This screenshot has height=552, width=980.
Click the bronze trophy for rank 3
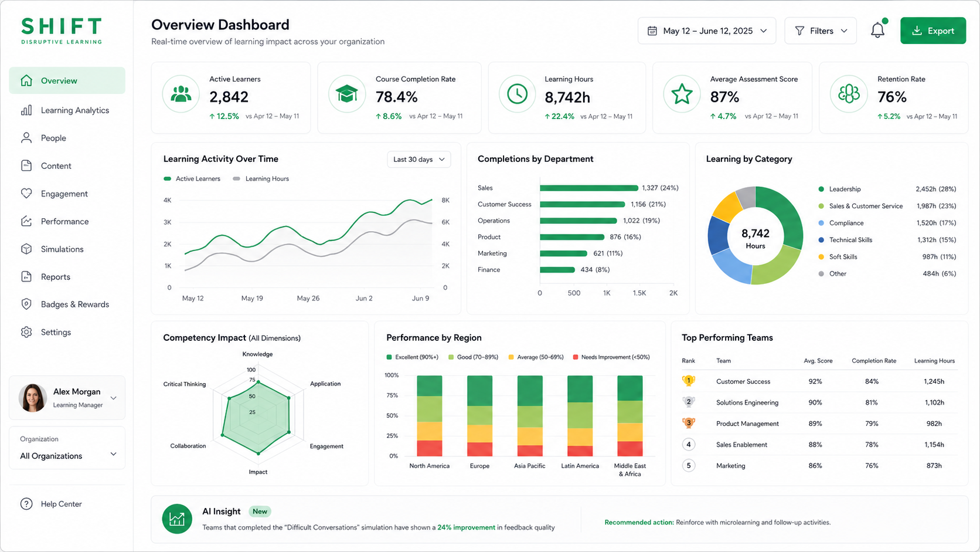tap(689, 423)
